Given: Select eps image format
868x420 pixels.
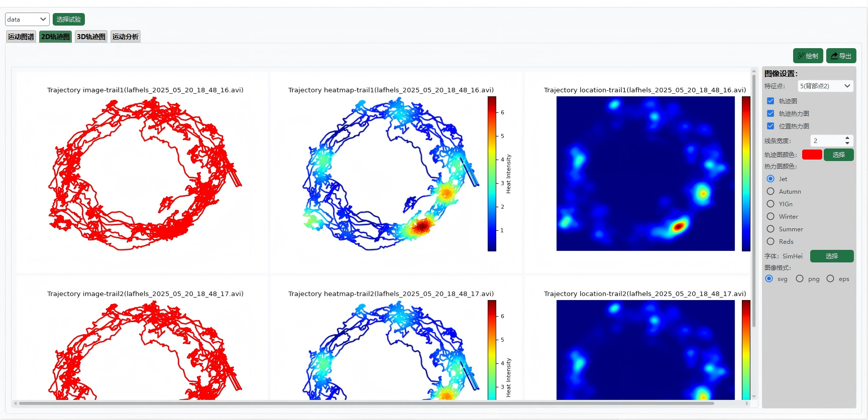Looking at the screenshot, I should tap(830, 278).
